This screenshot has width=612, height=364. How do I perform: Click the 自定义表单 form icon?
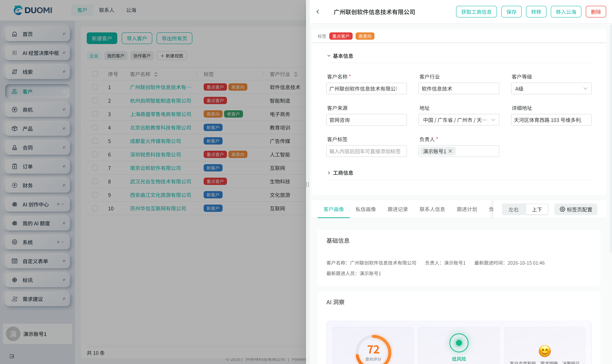15,261
